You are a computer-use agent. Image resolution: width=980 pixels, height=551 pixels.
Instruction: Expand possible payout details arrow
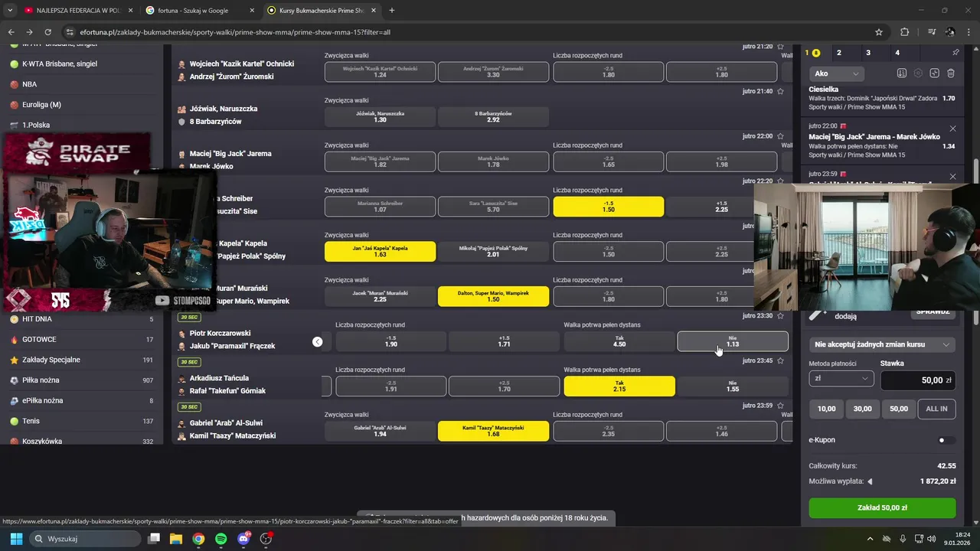pos(870,481)
